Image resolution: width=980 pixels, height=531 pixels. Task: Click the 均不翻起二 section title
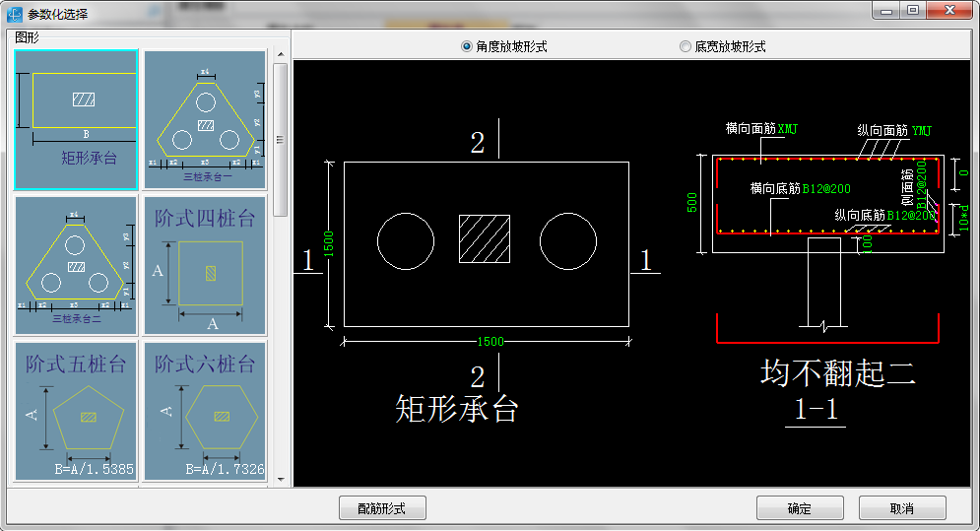pyautogui.click(x=838, y=373)
